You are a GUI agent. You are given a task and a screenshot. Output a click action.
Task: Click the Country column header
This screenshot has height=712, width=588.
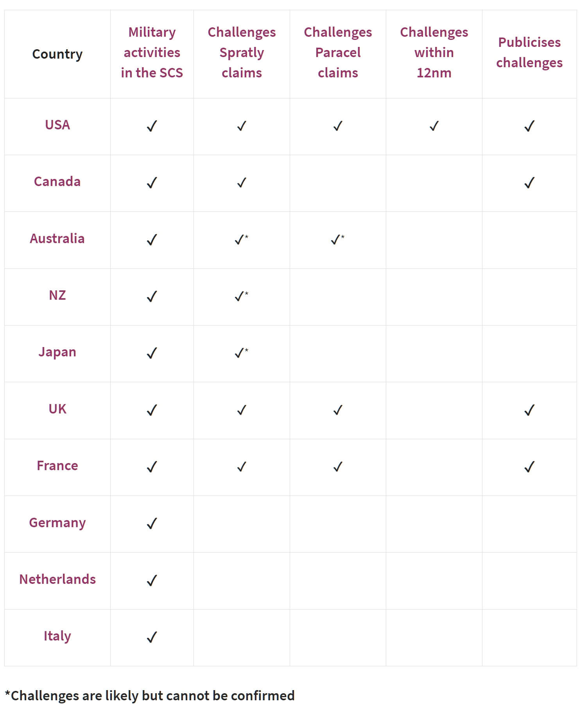tap(57, 54)
